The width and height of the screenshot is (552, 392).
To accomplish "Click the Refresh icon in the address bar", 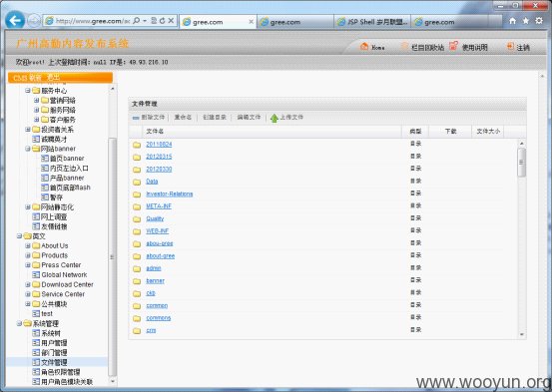I will pyautogui.click(x=163, y=21).
